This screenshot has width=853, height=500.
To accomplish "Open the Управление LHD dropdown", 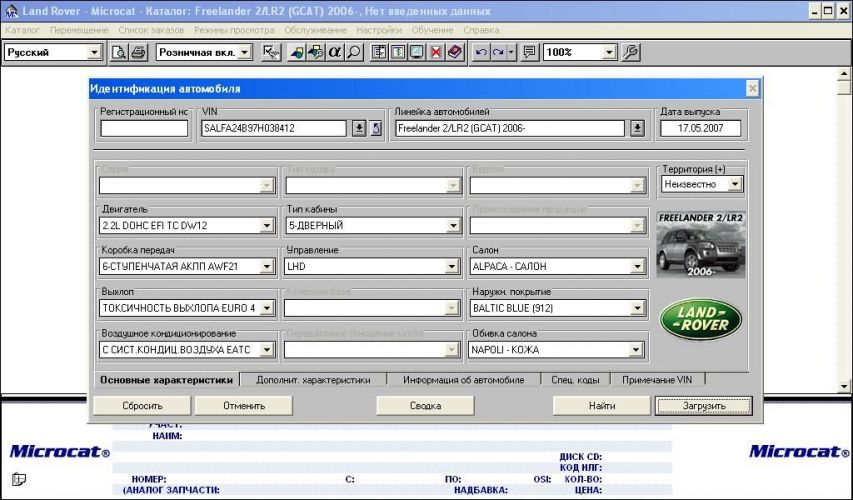I will [x=452, y=266].
